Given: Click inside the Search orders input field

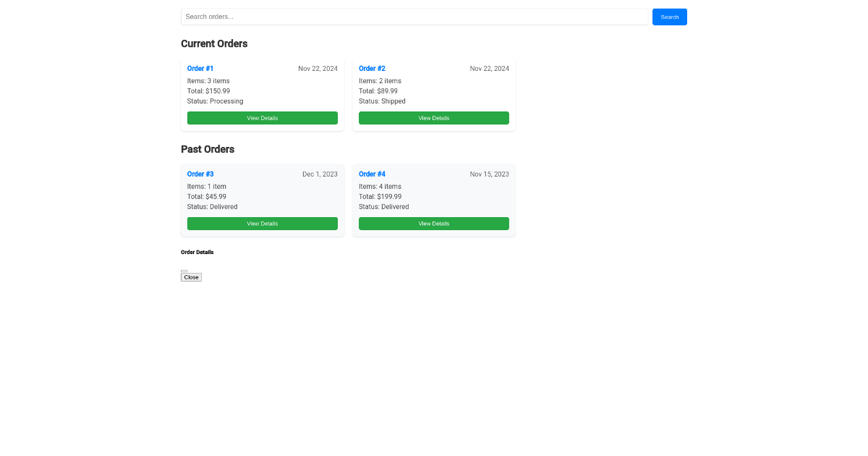Looking at the screenshot, I should pyautogui.click(x=414, y=16).
